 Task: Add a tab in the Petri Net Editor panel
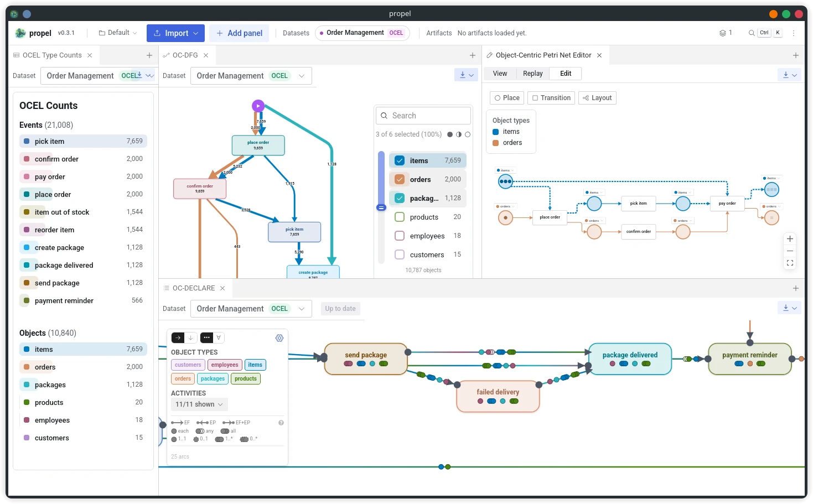(796, 55)
